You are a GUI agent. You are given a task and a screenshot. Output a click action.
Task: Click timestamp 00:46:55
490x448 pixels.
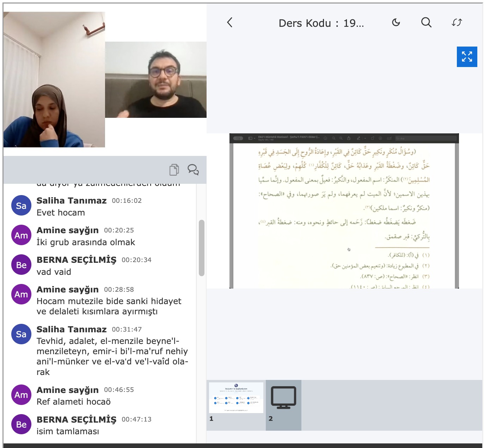coord(119,390)
